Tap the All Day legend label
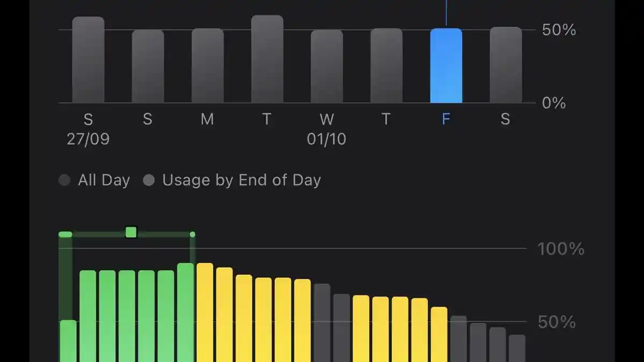Screen dimensions: 644x362 (x=104, y=180)
